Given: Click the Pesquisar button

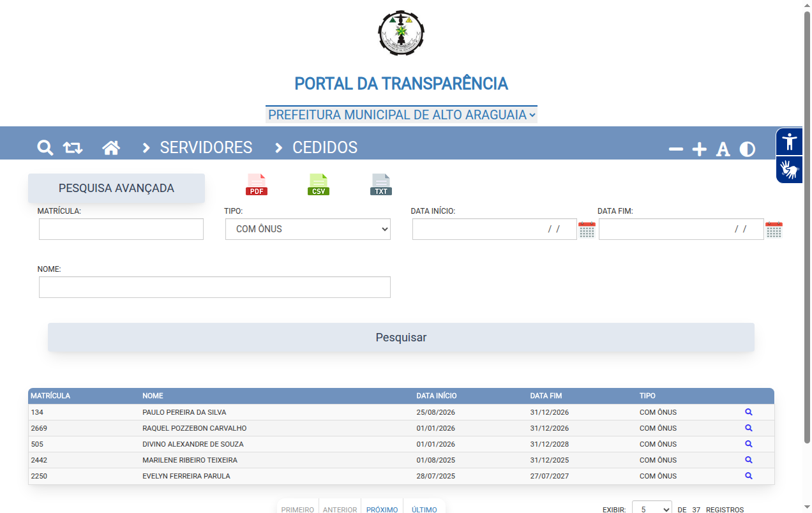Looking at the screenshot, I should (x=401, y=338).
